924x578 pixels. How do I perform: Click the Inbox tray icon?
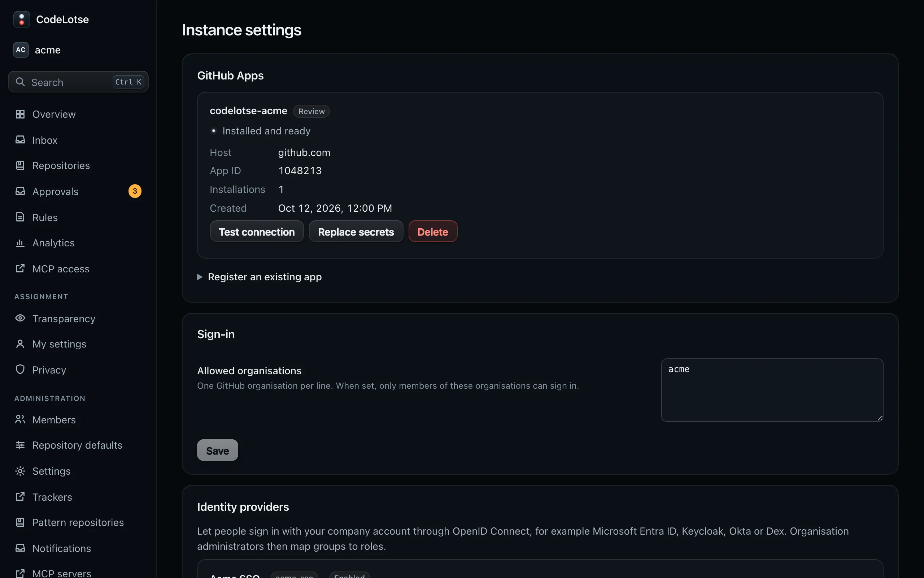[20, 140]
